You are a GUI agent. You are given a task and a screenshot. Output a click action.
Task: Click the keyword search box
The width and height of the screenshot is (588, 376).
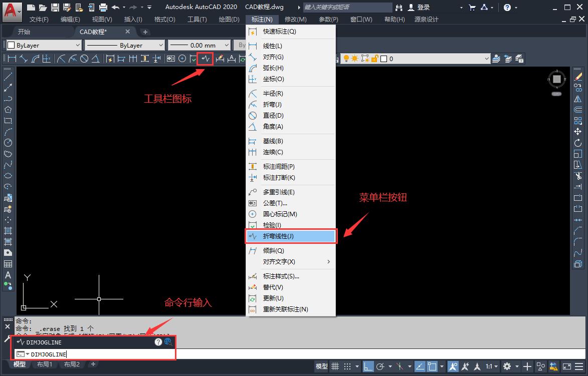347,7
